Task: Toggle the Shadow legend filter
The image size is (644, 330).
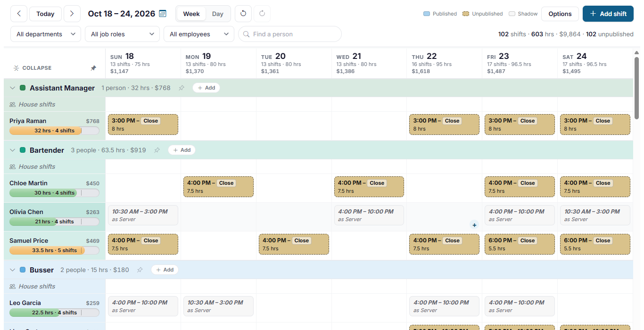Action: (x=523, y=14)
